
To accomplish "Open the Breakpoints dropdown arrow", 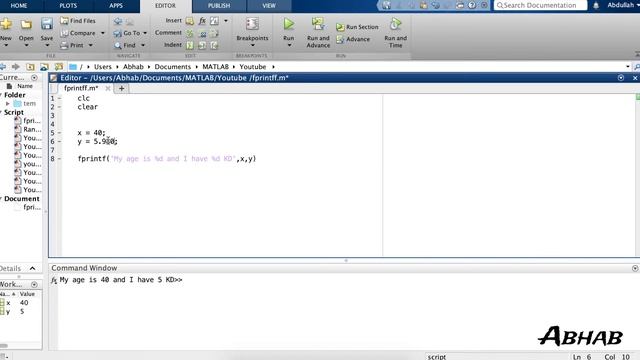I will tap(252, 45).
